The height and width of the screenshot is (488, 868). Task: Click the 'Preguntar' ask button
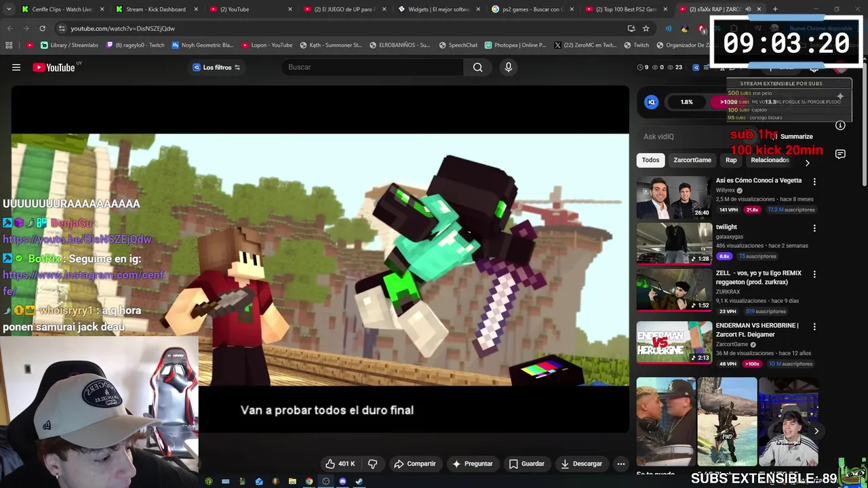click(472, 464)
